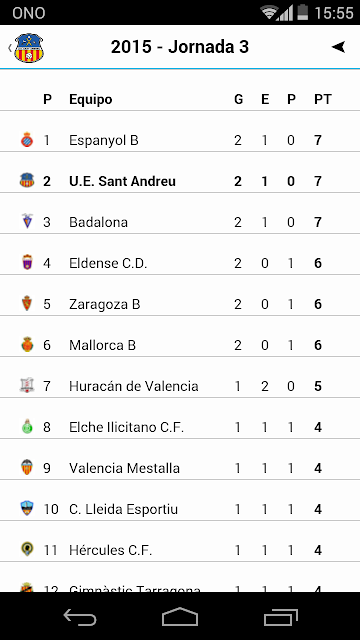Select the Mallorca B crest icon
The width and height of the screenshot is (360, 640).
(27, 345)
